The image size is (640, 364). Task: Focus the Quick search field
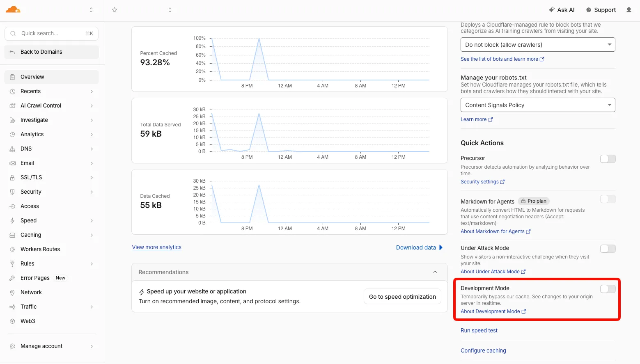pos(51,34)
